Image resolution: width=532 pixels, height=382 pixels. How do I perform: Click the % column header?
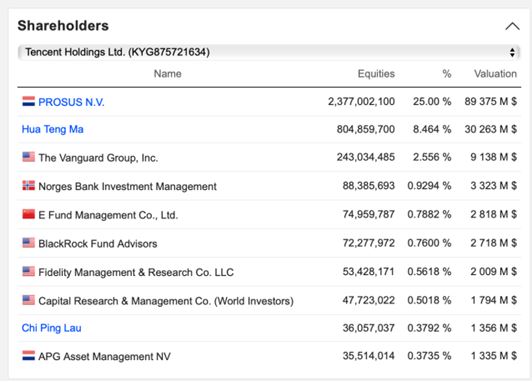(x=447, y=74)
